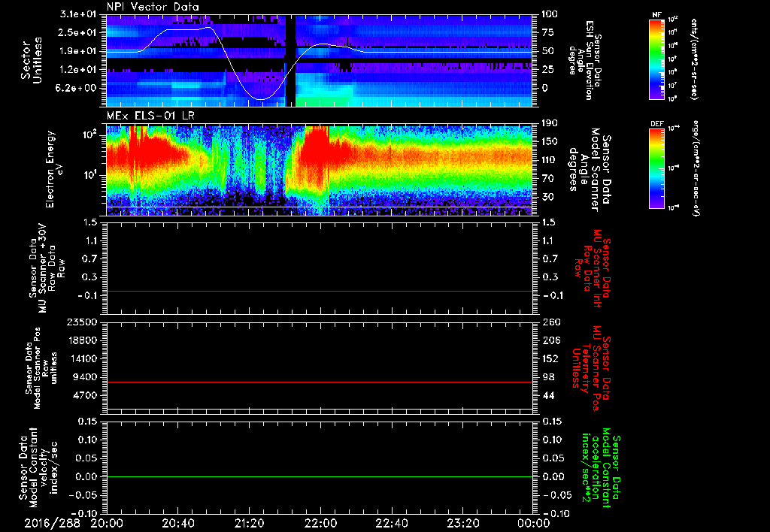This screenshot has height=532, width=770.
Task: Click the "44" telemetry tick label
Action: pyautogui.click(x=547, y=395)
